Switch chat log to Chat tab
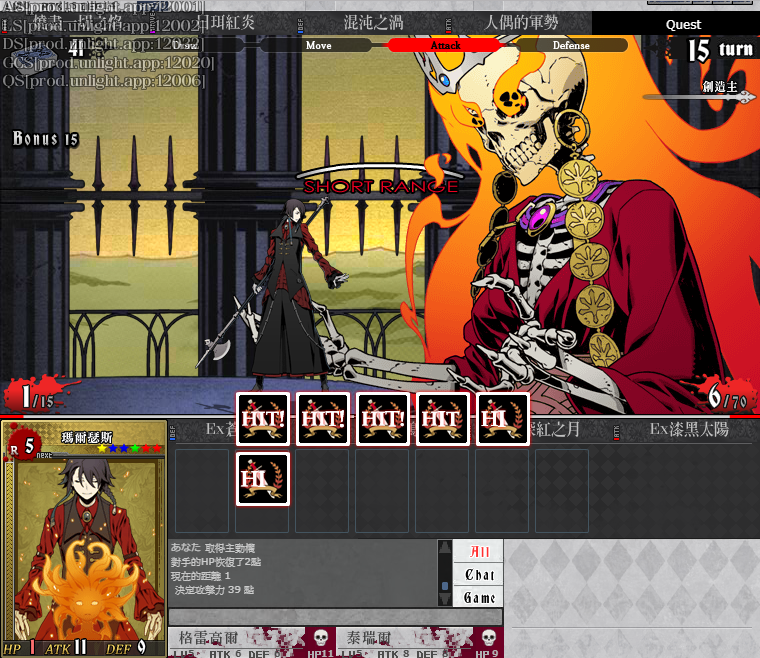Viewport: 760px width, 658px height. click(x=479, y=575)
